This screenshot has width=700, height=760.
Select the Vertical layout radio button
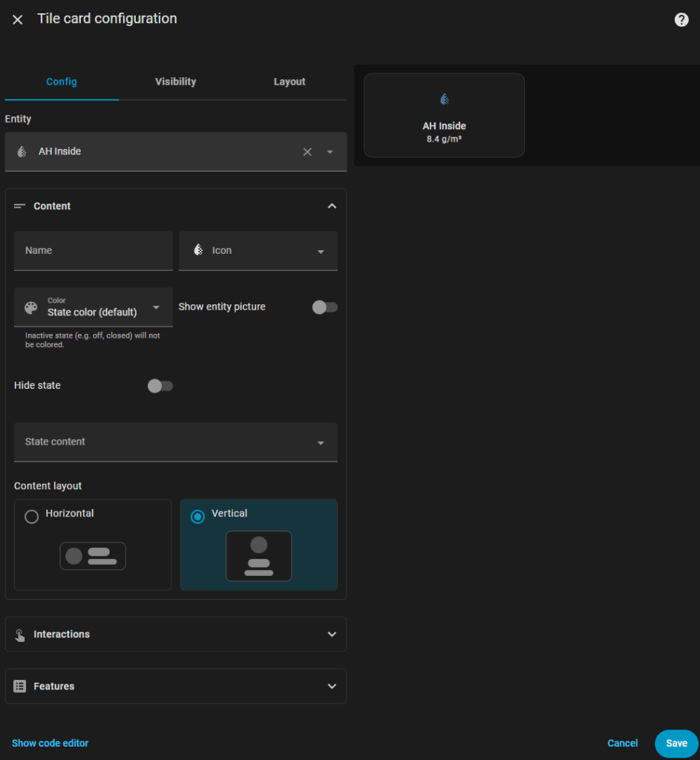(x=197, y=517)
